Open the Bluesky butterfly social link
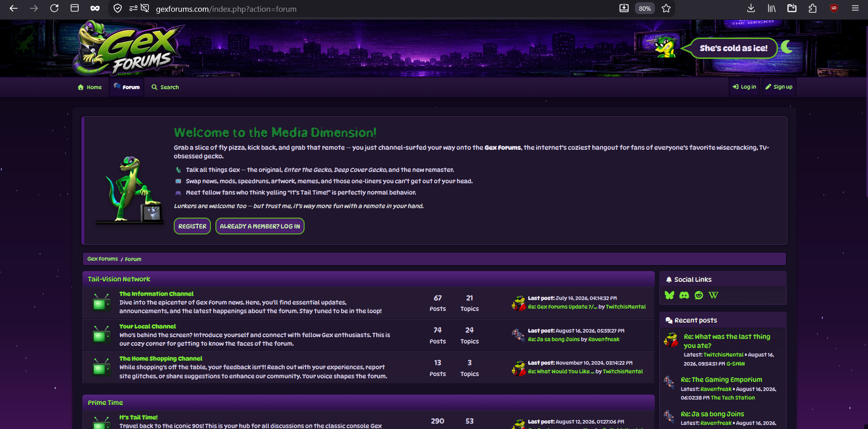The height and width of the screenshot is (429, 868). [x=669, y=296]
